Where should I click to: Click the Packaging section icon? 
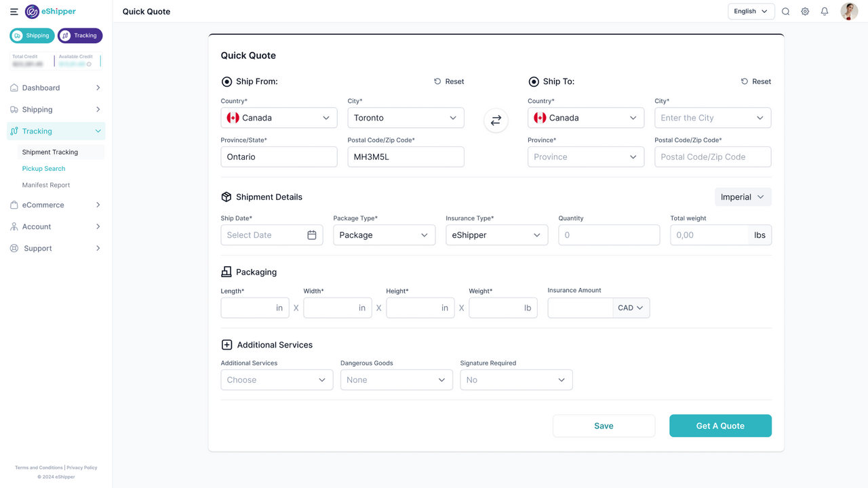226,272
